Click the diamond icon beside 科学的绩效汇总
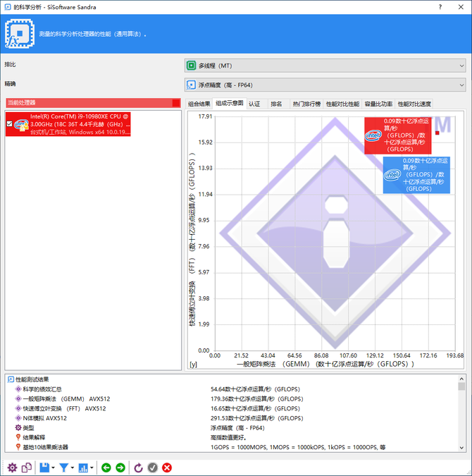The image size is (472, 476). (x=18, y=389)
